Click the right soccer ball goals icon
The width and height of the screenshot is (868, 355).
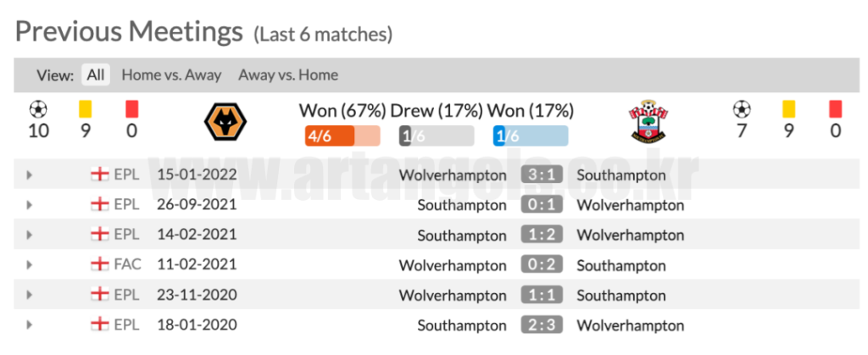[x=742, y=109]
